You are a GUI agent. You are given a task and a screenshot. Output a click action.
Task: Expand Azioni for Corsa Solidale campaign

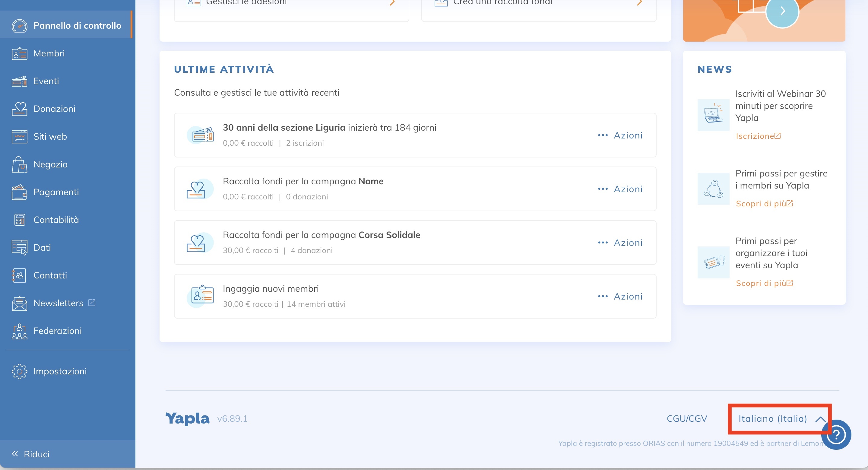pyautogui.click(x=620, y=243)
